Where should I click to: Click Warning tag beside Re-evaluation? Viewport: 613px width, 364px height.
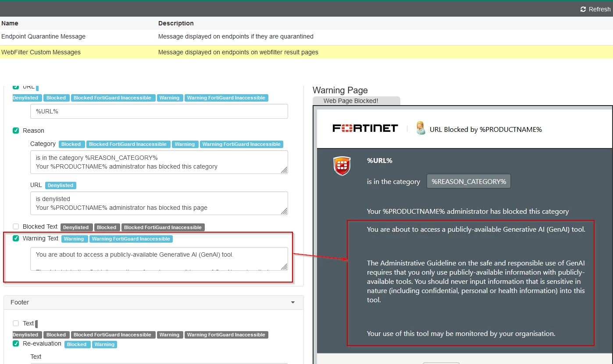pyautogui.click(x=104, y=344)
